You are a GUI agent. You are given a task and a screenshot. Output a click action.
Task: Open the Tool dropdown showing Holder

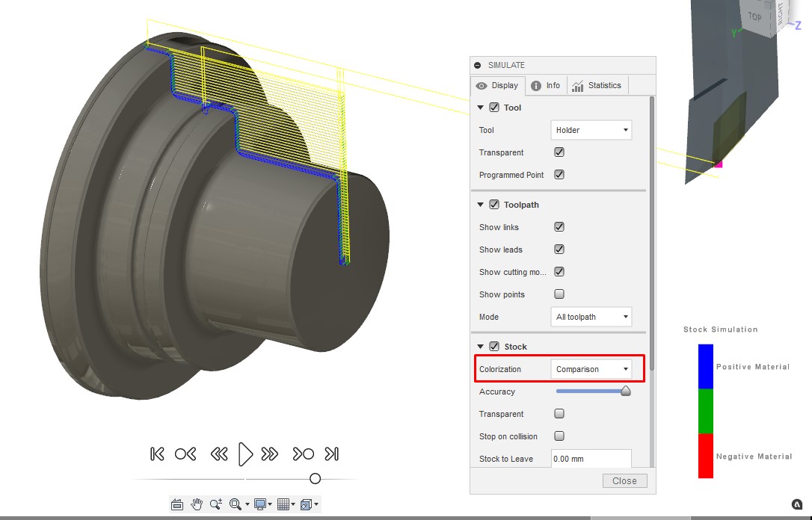pyautogui.click(x=591, y=129)
